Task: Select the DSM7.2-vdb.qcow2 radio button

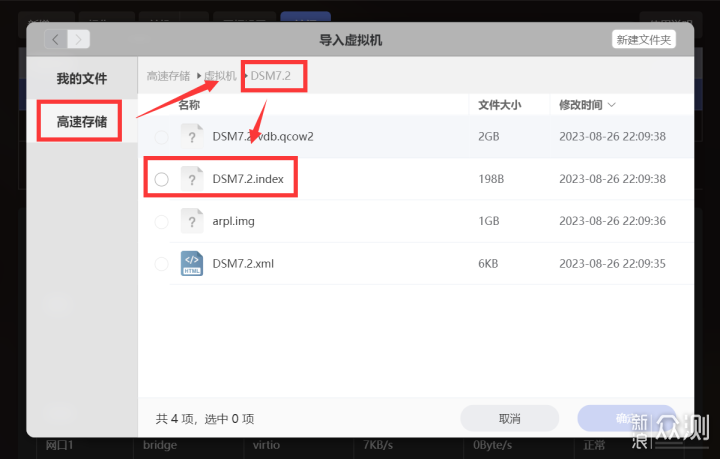Action: click(161, 137)
